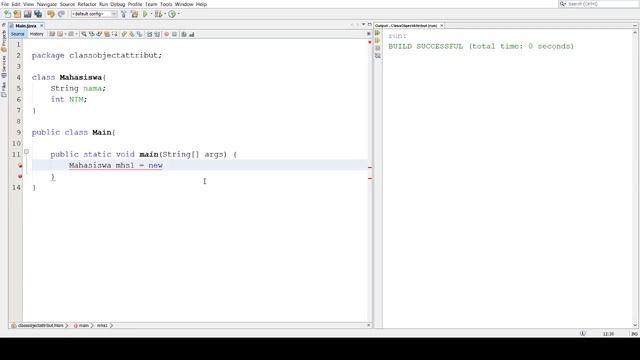Expand the Run Project dropdown arrow

pyautogui.click(x=151, y=14)
